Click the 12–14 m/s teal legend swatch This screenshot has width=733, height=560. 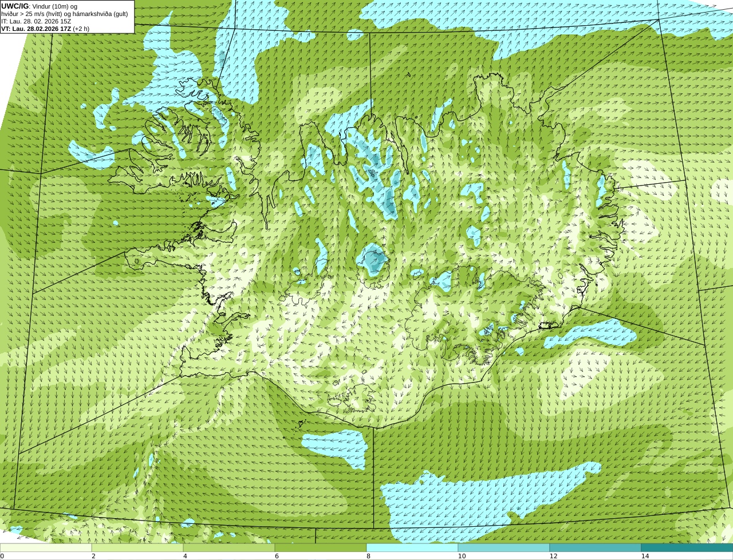[596, 547]
